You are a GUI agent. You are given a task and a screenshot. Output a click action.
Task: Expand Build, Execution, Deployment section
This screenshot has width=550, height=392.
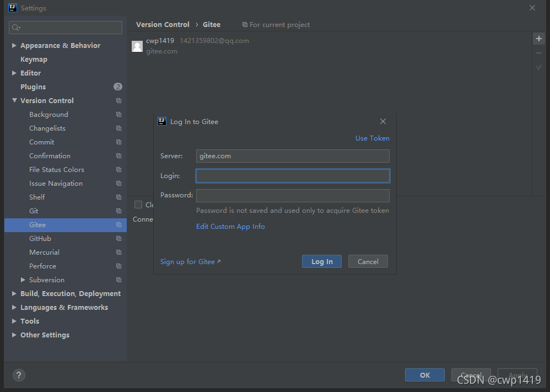coord(14,293)
